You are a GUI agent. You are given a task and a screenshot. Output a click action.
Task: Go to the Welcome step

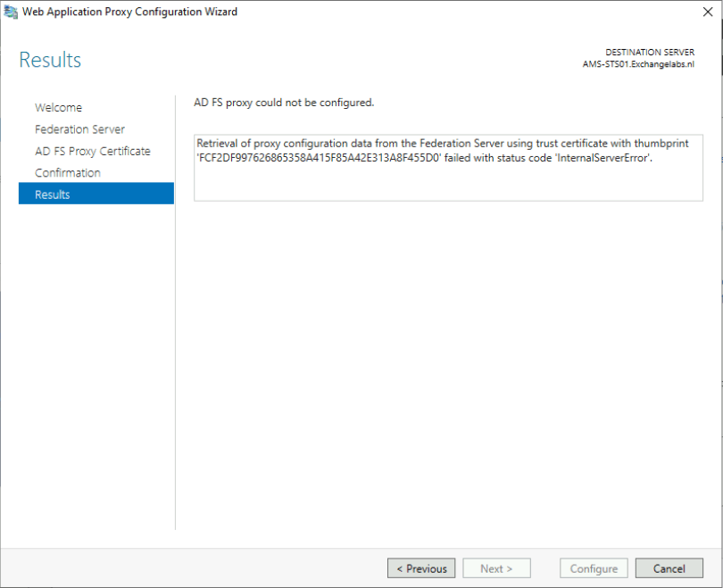tap(58, 107)
